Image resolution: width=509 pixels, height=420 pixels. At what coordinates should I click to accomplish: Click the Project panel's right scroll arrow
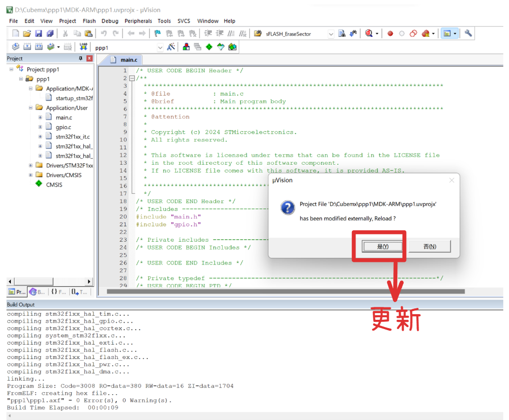pos(89,282)
